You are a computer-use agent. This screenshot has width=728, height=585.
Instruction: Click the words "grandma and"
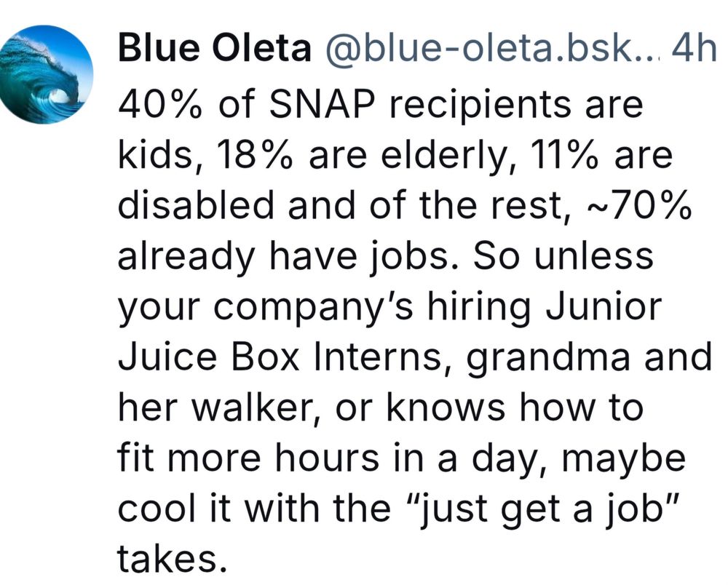point(588,359)
